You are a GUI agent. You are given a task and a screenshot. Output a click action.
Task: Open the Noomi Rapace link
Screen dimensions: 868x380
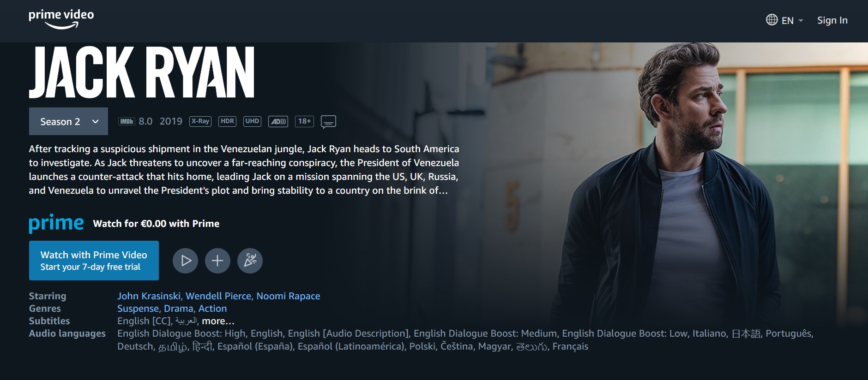[x=288, y=296]
